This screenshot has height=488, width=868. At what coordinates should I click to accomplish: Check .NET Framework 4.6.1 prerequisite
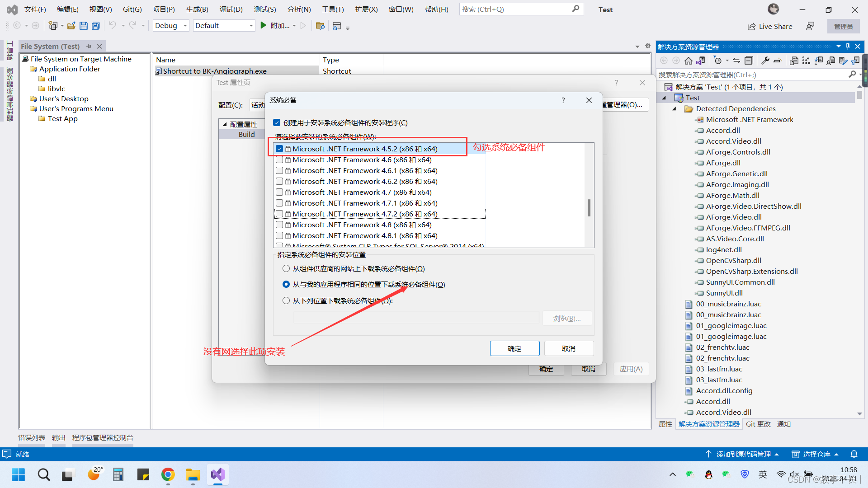(x=279, y=170)
